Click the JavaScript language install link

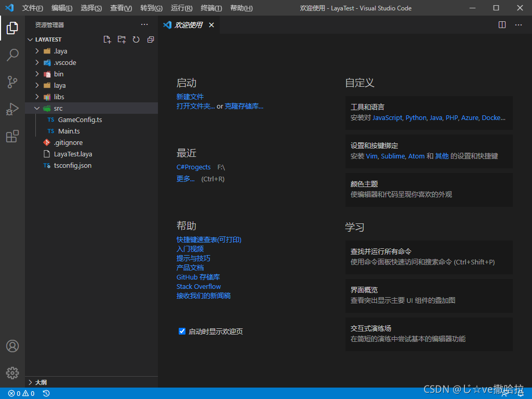pyautogui.click(x=387, y=118)
